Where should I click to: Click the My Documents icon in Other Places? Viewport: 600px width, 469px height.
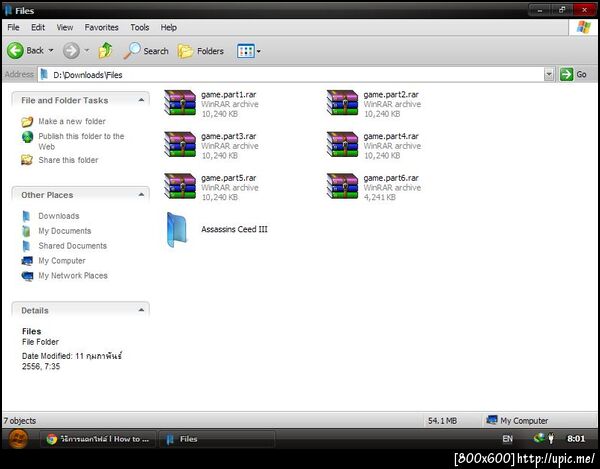[26, 231]
